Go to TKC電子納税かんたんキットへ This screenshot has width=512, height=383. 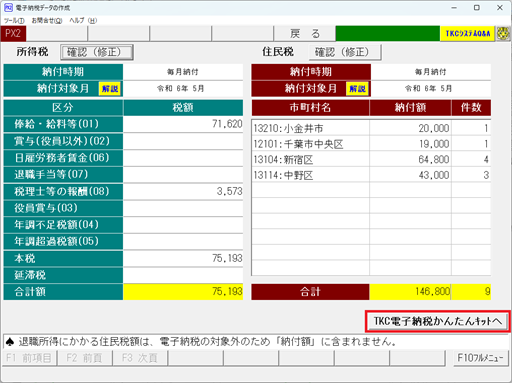click(x=438, y=321)
